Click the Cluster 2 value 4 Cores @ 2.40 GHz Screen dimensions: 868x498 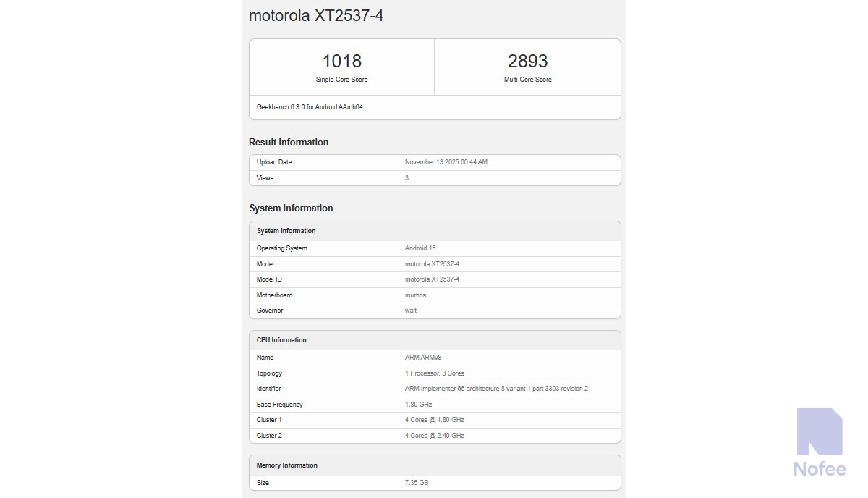pos(434,436)
